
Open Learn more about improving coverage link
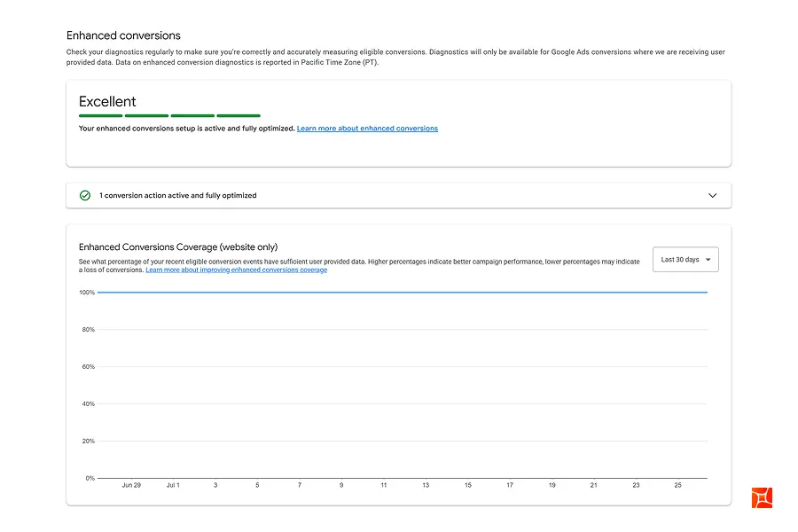pyautogui.click(x=236, y=270)
